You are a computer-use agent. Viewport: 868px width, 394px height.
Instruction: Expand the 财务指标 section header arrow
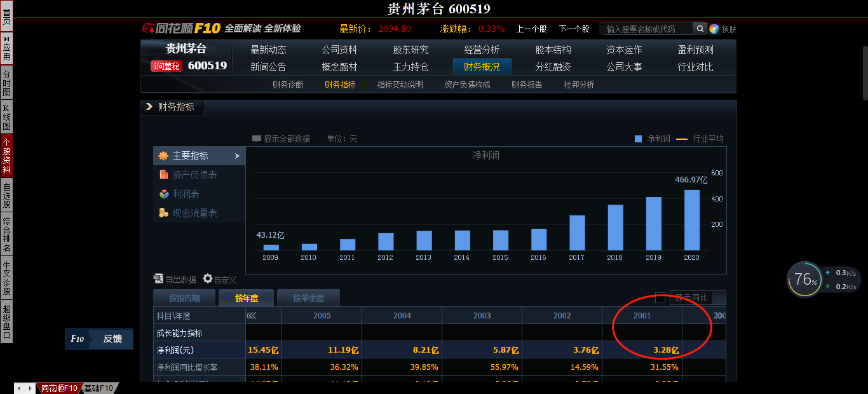[149, 107]
